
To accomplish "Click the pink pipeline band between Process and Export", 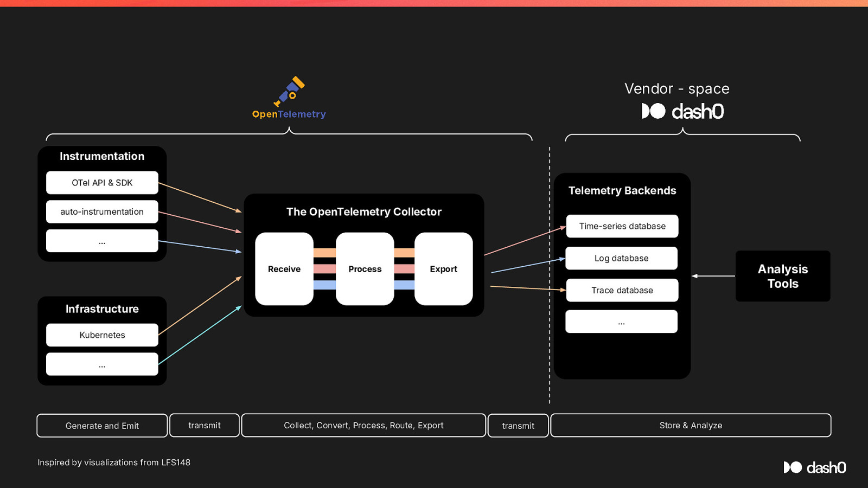I will [404, 269].
